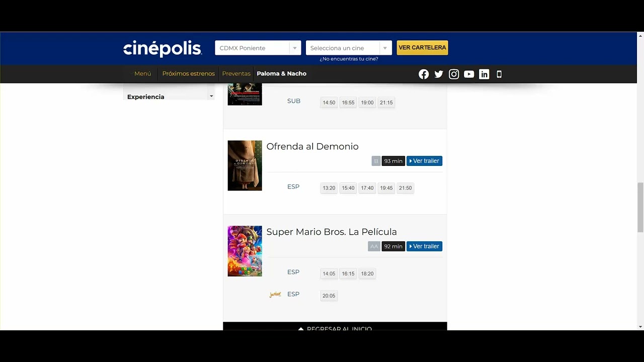Open the Preventas section
The image size is (644, 362).
[x=236, y=73]
